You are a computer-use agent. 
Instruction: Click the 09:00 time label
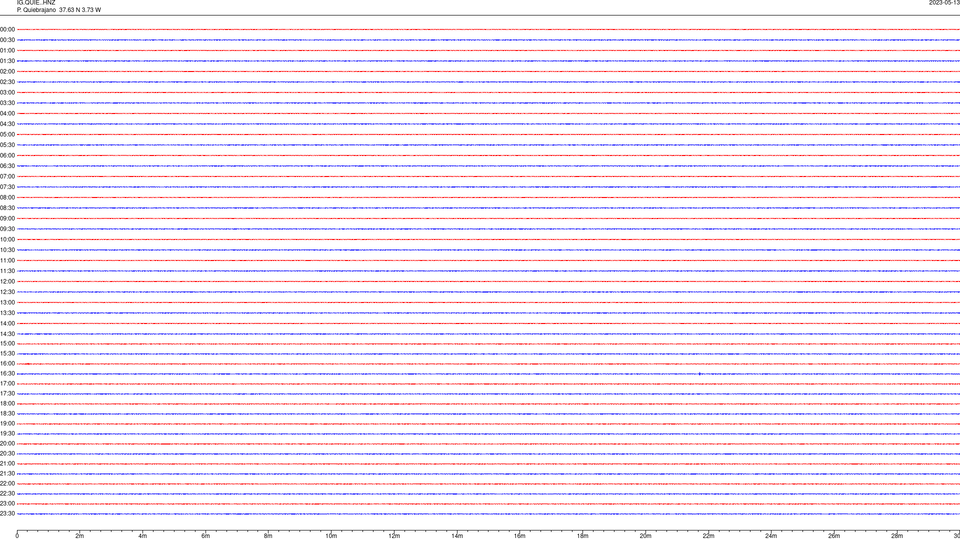pos(7,219)
